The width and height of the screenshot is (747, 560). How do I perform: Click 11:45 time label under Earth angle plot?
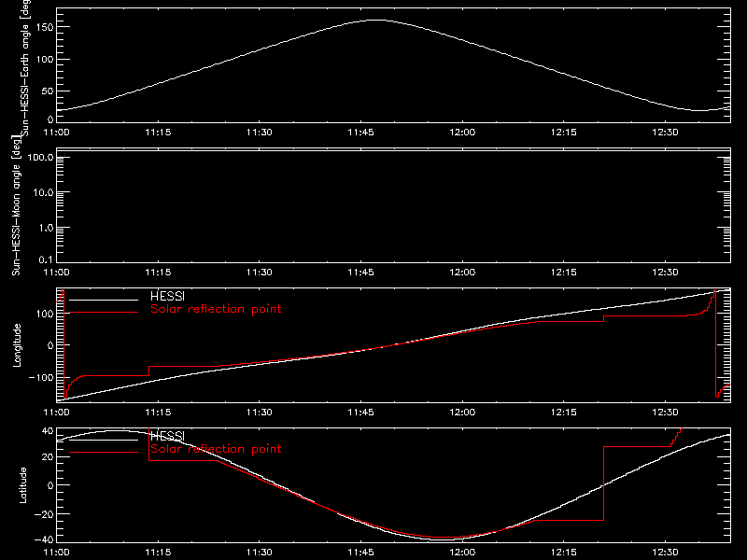point(360,133)
